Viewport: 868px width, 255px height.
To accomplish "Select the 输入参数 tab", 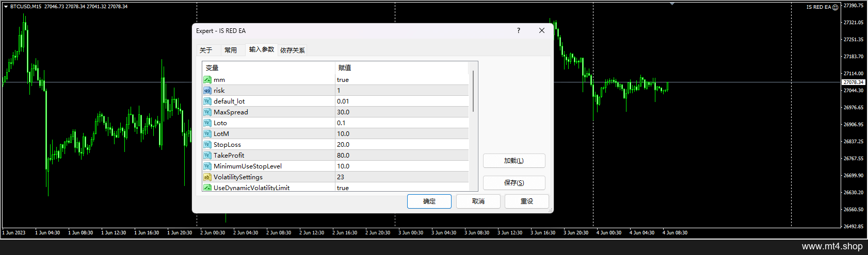I will (x=262, y=49).
